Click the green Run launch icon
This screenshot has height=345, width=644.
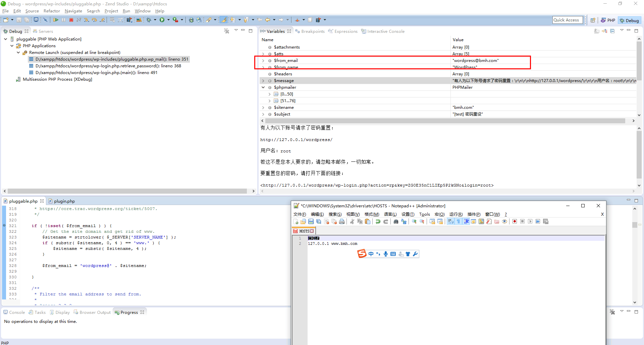[162, 20]
